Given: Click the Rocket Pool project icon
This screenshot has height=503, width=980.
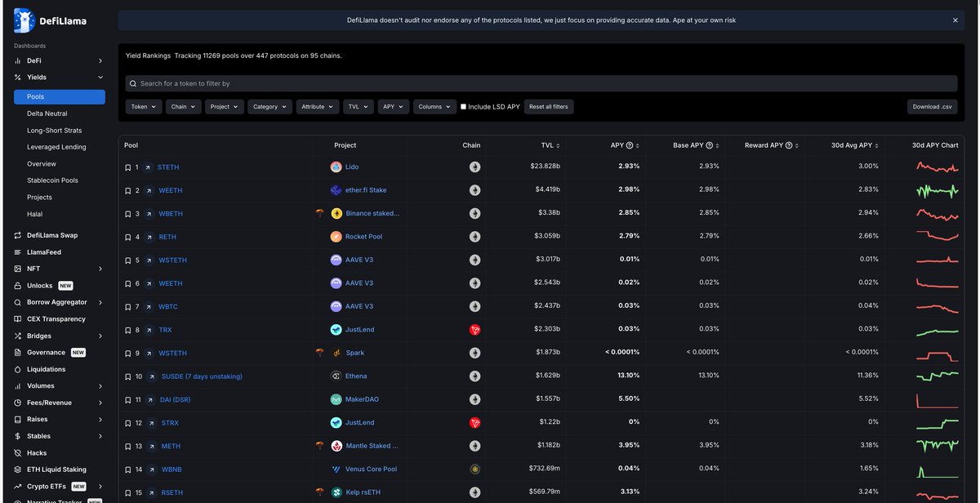Looking at the screenshot, I should (336, 237).
